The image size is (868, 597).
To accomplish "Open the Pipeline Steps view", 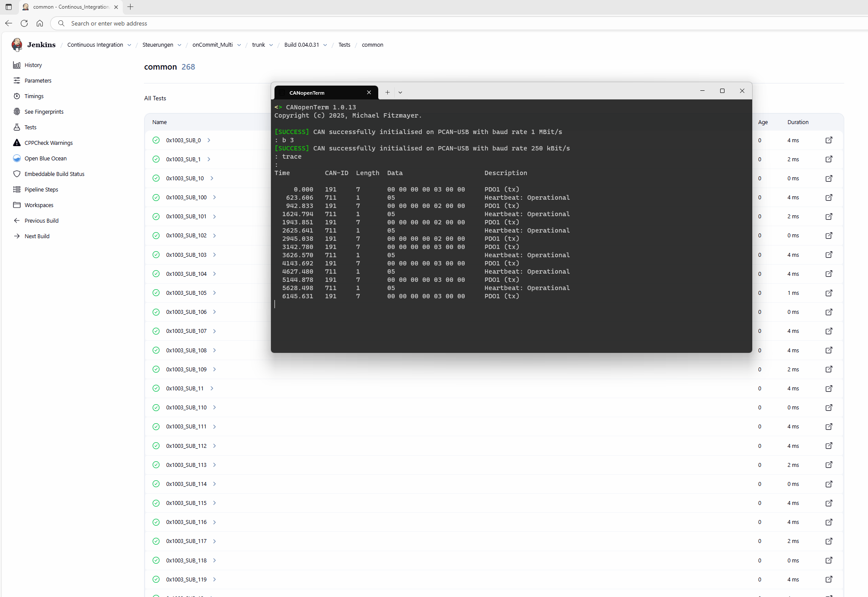I will [x=41, y=189].
